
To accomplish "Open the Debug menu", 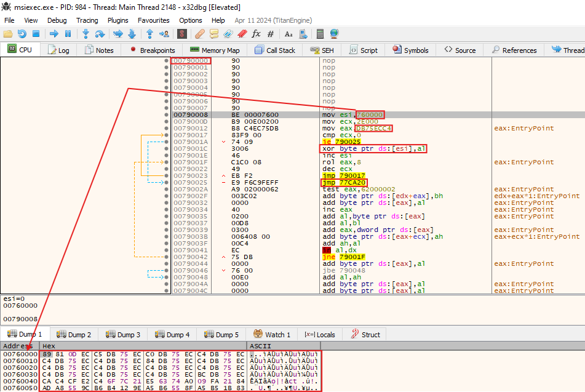I will [57, 20].
